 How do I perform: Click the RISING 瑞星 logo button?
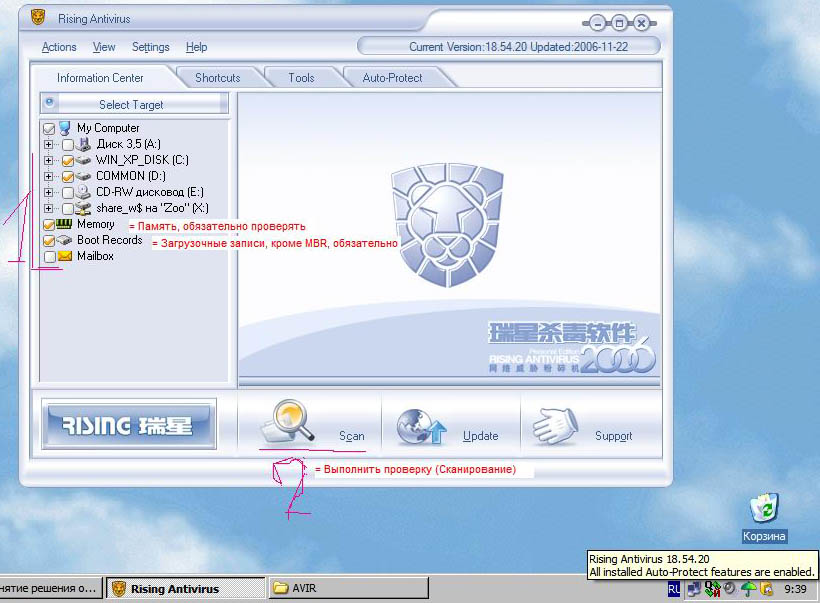[129, 424]
